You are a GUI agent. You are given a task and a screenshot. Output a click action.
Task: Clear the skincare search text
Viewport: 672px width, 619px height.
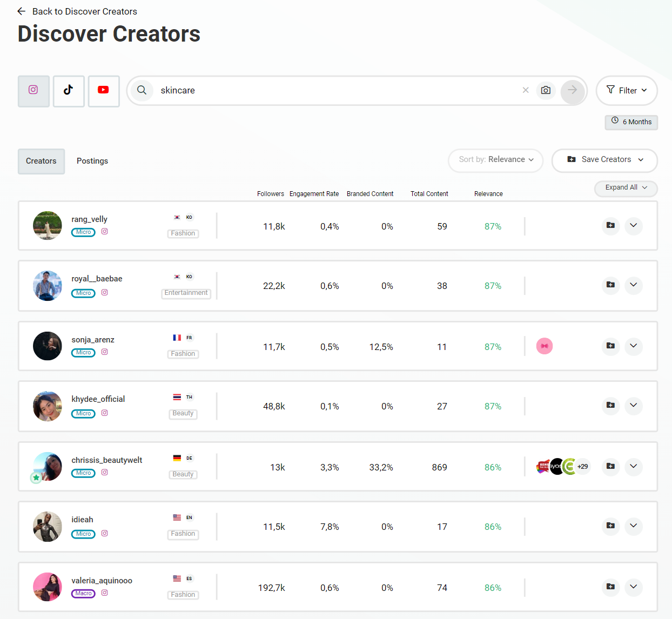coord(526,90)
